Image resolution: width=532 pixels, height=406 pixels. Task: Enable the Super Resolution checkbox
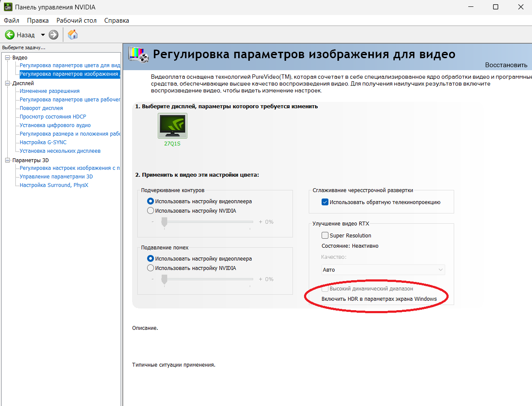coord(325,235)
